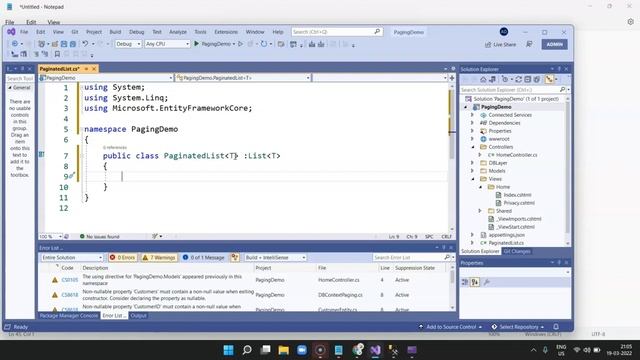Click the Categorized icon in Properties panel

[465, 282]
